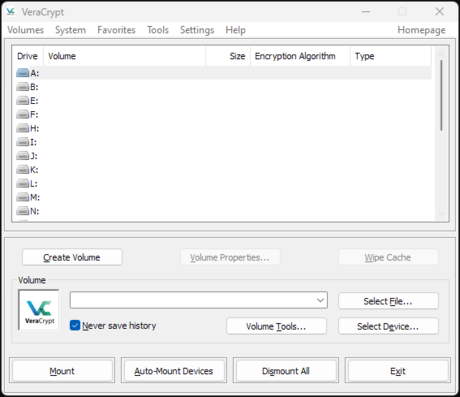Viewport: 460px width, 397px height.
Task: Click the "A:" drive letter text
Action: pyautogui.click(x=35, y=73)
